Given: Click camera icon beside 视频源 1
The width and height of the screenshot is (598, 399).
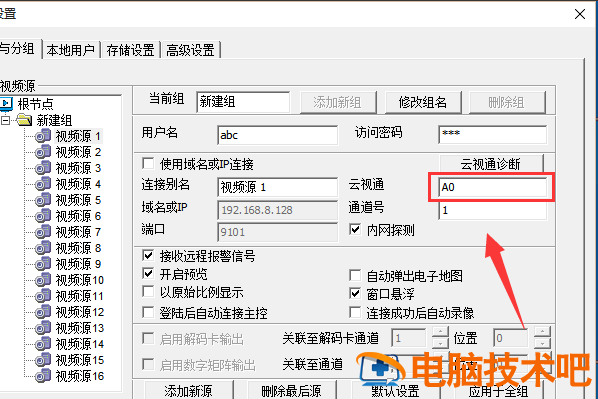Looking at the screenshot, I should point(43,136).
